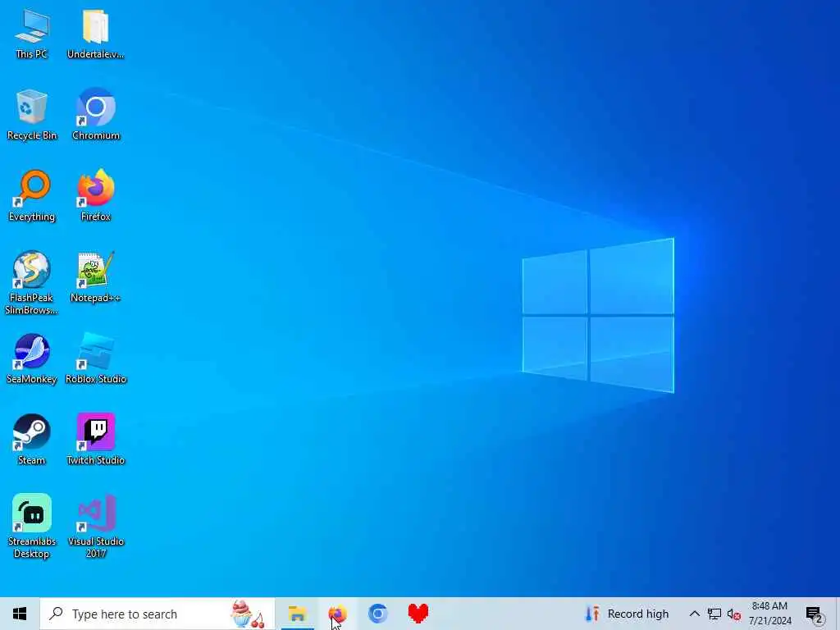Viewport: 840px width, 630px height.
Task: Select the Roblox Studio shortcut
Action: point(95,359)
